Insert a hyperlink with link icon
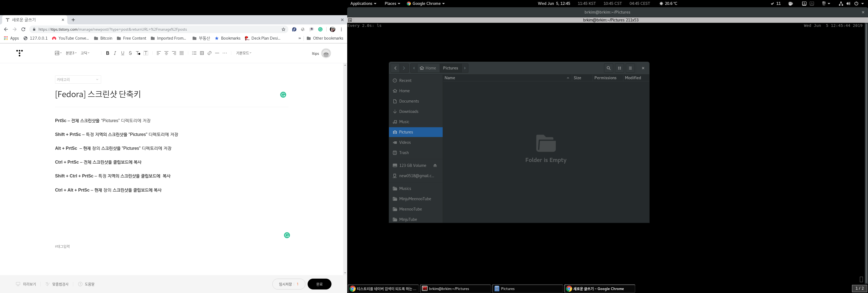Viewport: 868px width, 293px height. [210, 53]
